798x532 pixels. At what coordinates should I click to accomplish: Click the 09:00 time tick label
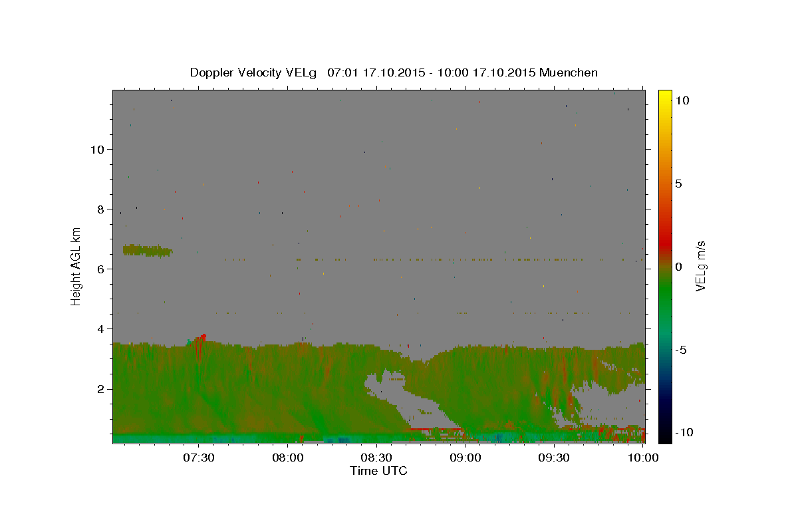[x=465, y=458]
